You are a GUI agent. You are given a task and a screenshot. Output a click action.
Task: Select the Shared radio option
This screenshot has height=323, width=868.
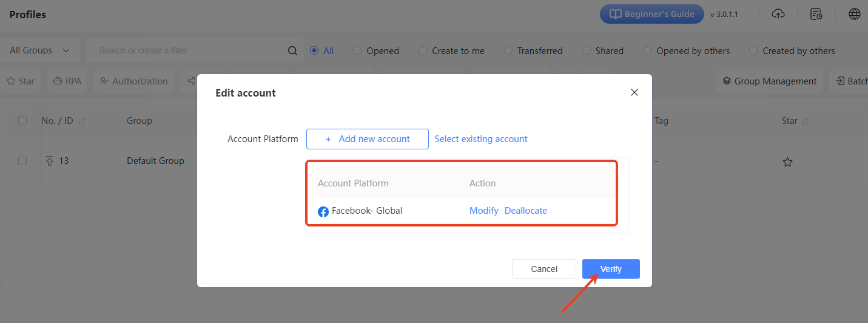(x=587, y=51)
